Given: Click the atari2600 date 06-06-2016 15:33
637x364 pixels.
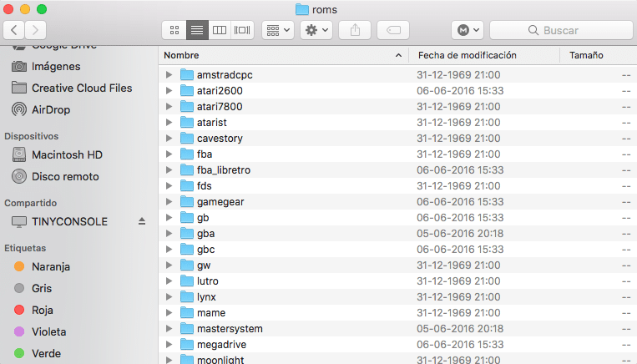Looking at the screenshot, I should pyautogui.click(x=460, y=91).
